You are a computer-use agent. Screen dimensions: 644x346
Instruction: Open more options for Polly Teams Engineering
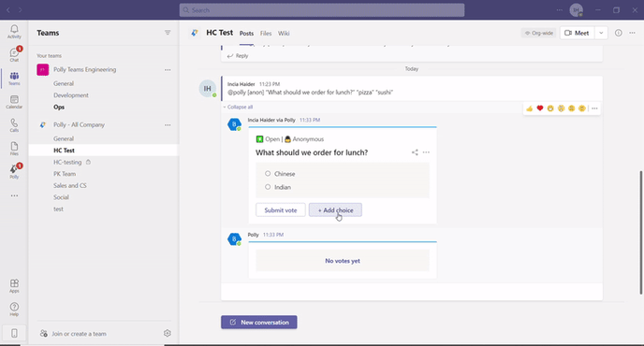[x=168, y=70]
